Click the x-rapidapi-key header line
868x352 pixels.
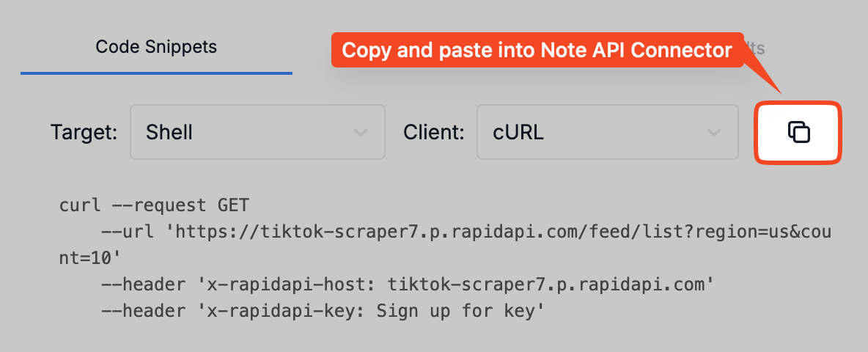[x=323, y=312]
